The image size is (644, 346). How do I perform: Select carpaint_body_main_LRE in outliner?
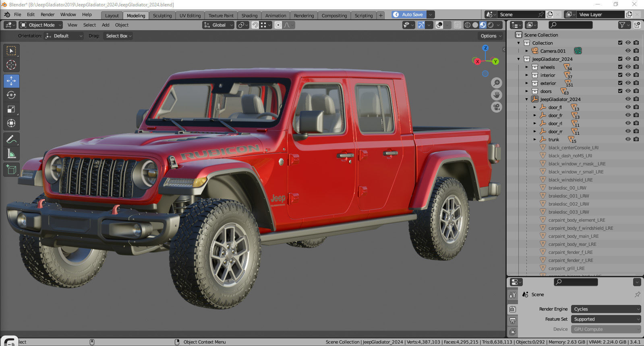click(x=573, y=236)
